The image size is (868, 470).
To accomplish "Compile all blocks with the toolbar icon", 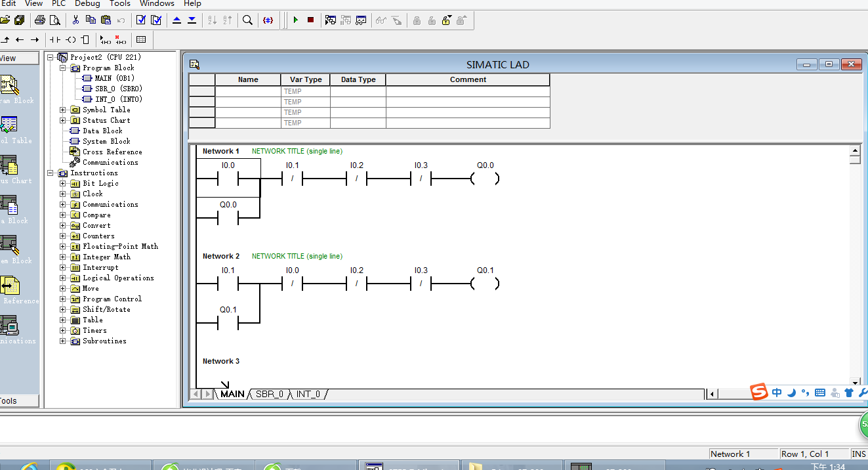I will coord(156,20).
